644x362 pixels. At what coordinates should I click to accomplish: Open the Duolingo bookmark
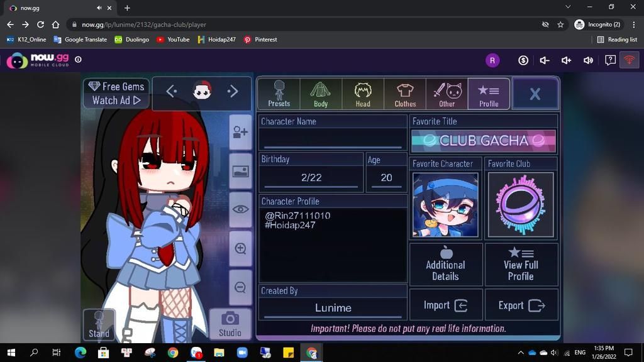point(132,40)
